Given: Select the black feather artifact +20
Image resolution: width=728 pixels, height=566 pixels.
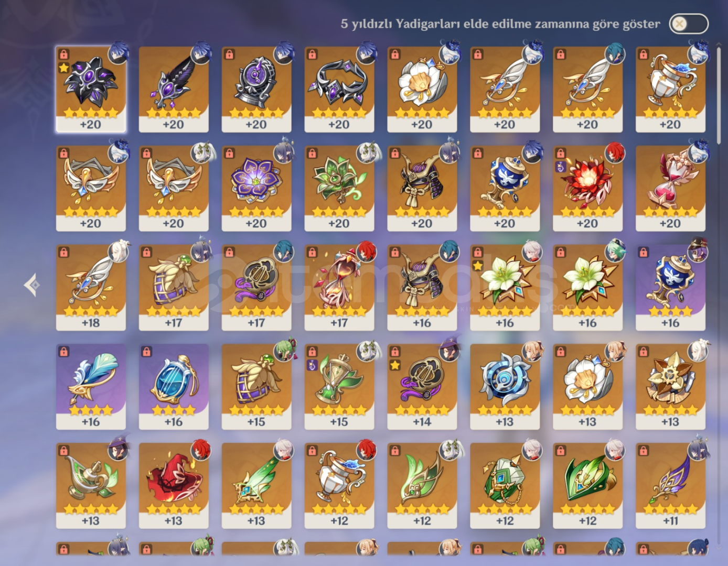Looking at the screenshot, I should (174, 89).
